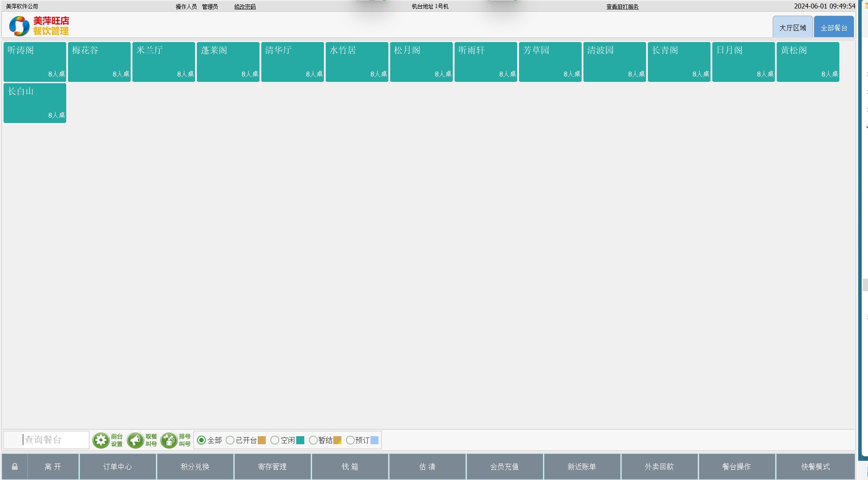Click the 修改密码 link
Image resolution: width=868 pixels, height=480 pixels.
coord(245,7)
